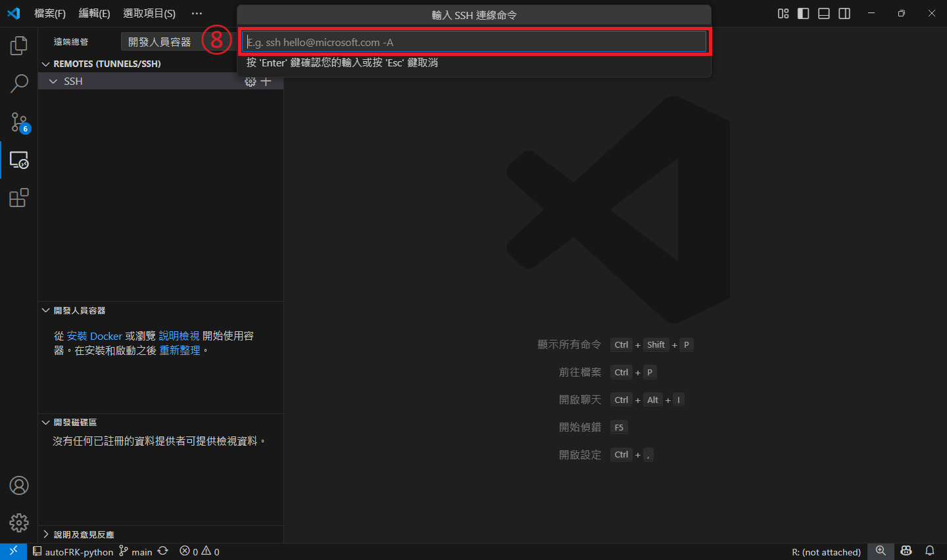
Task: Customize layout icon in title bar
Action: [x=783, y=14]
